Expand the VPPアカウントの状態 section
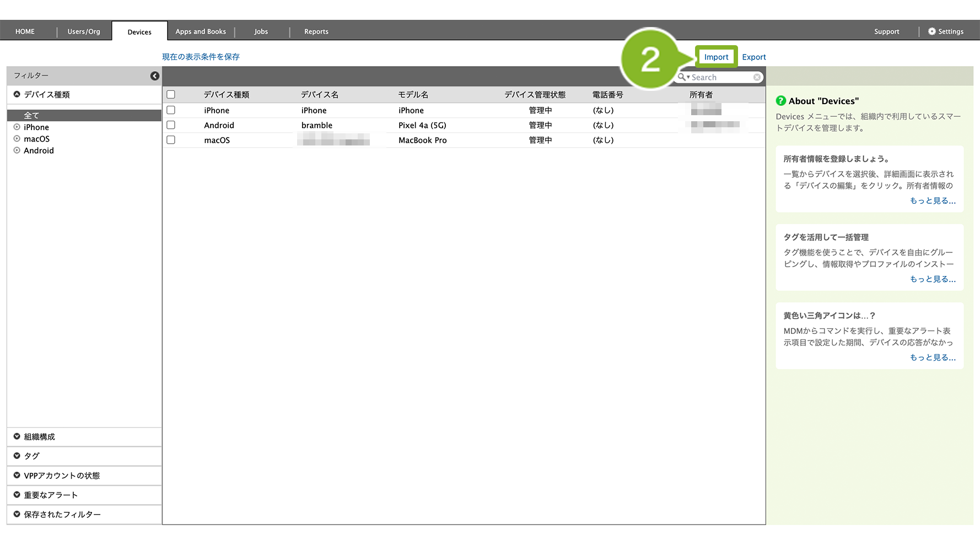 pyautogui.click(x=17, y=476)
